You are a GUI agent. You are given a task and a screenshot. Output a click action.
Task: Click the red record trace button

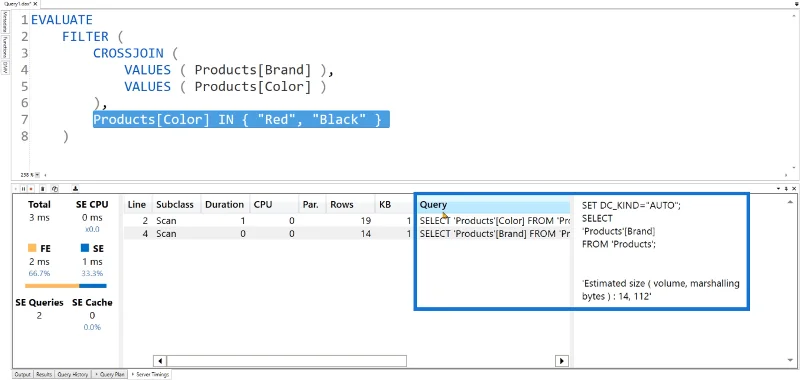(x=31, y=188)
